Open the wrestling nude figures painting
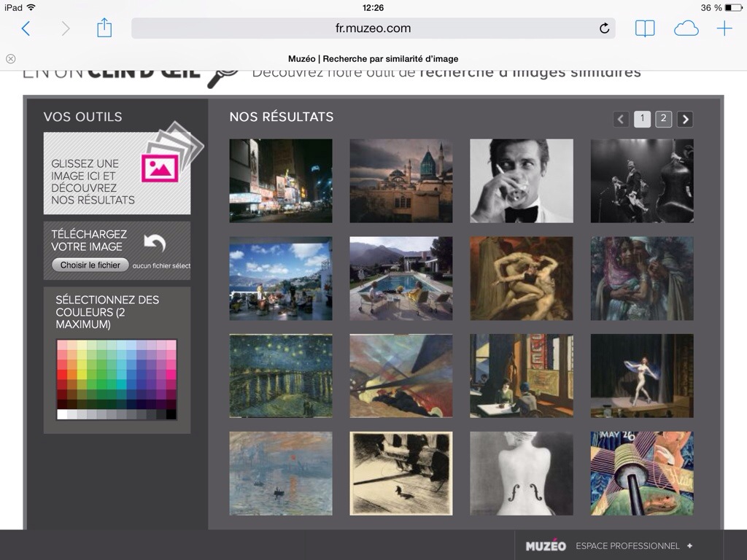Image resolution: width=747 pixels, height=560 pixels. [522, 279]
